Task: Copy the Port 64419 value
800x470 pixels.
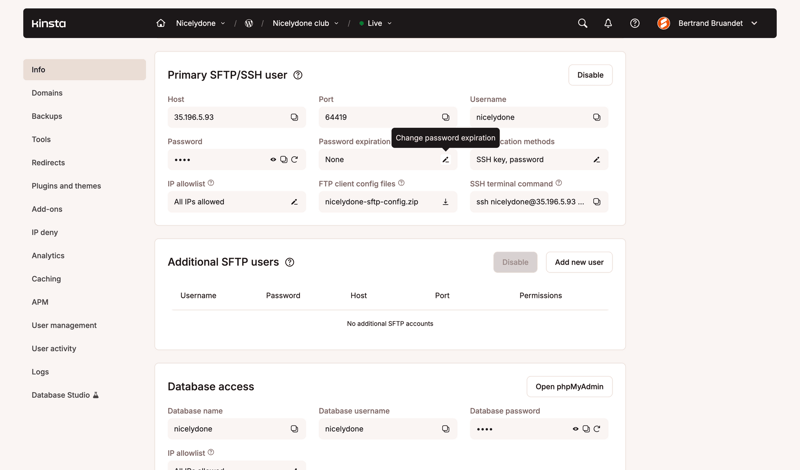Action: (x=445, y=117)
